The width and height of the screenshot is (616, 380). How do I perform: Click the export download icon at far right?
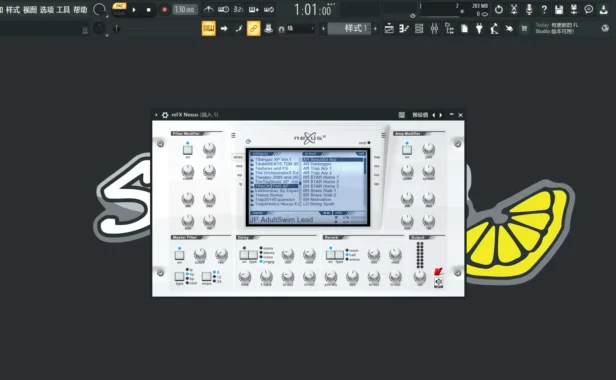604,9
